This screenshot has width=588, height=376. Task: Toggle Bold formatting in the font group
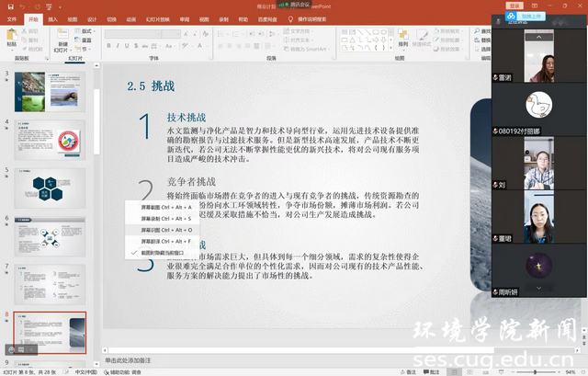coord(109,45)
